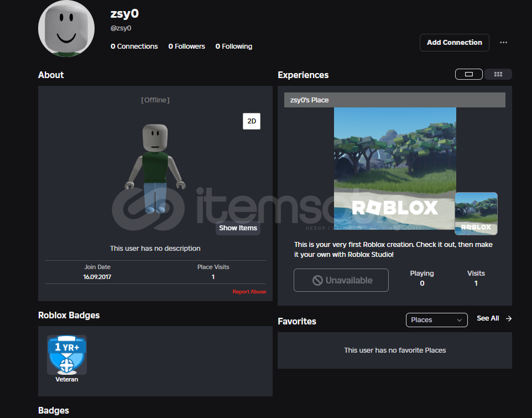The height and width of the screenshot is (418, 532).
Task: Open 0 Connections list
Action: coord(134,47)
